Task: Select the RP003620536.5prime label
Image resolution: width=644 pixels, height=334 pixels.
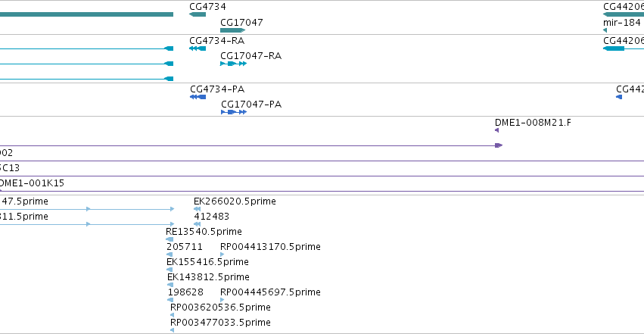Action: (220, 307)
